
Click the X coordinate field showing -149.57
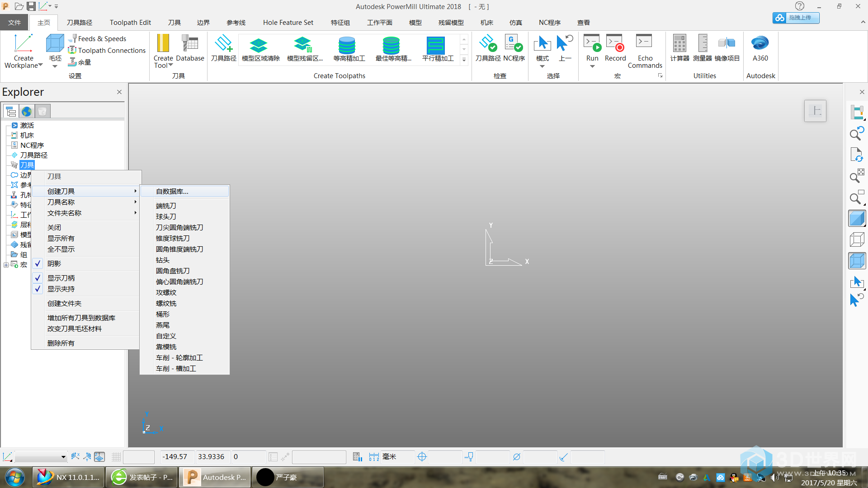[177, 457]
